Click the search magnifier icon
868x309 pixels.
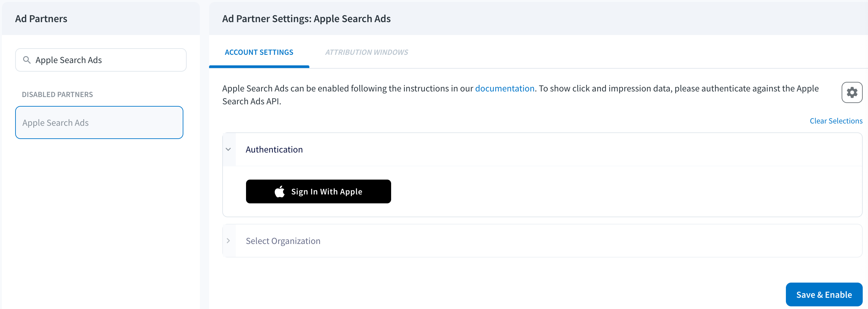27,60
